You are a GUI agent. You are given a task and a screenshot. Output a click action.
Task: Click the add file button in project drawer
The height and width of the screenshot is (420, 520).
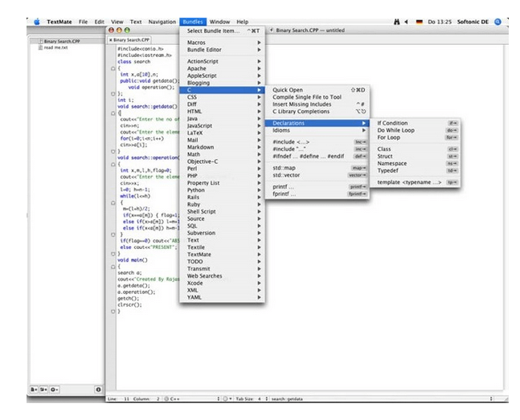coord(34,389)
